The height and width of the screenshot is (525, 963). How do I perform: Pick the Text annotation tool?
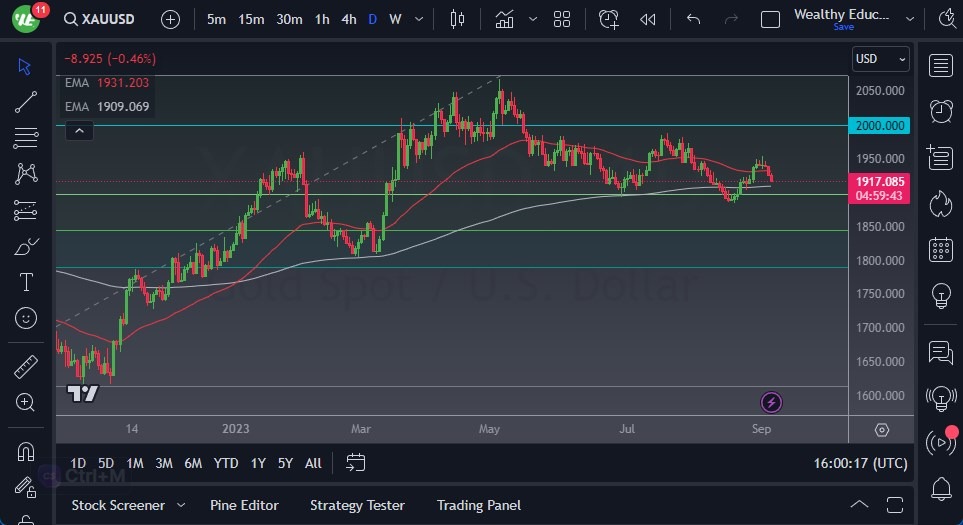coord(26,282)
